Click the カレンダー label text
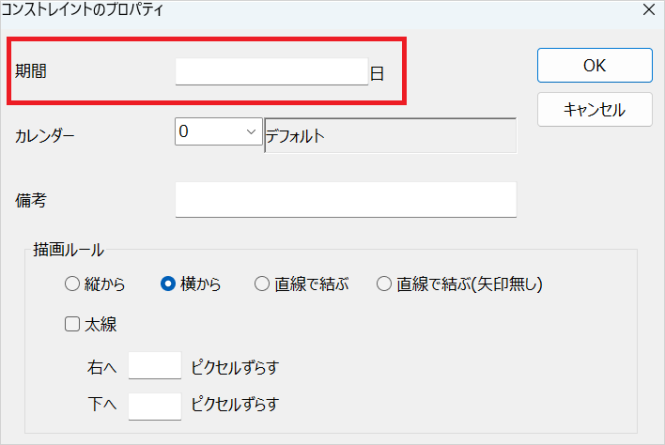This screenshot has width=665, height=445. pyautogui.click(x=45, y=135)
